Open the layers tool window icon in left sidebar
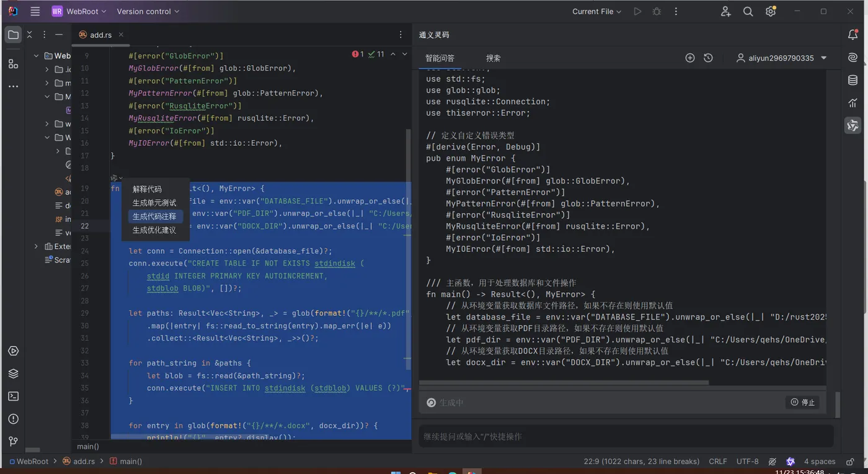Screen dimensions: 868x474 click(13, 373)
